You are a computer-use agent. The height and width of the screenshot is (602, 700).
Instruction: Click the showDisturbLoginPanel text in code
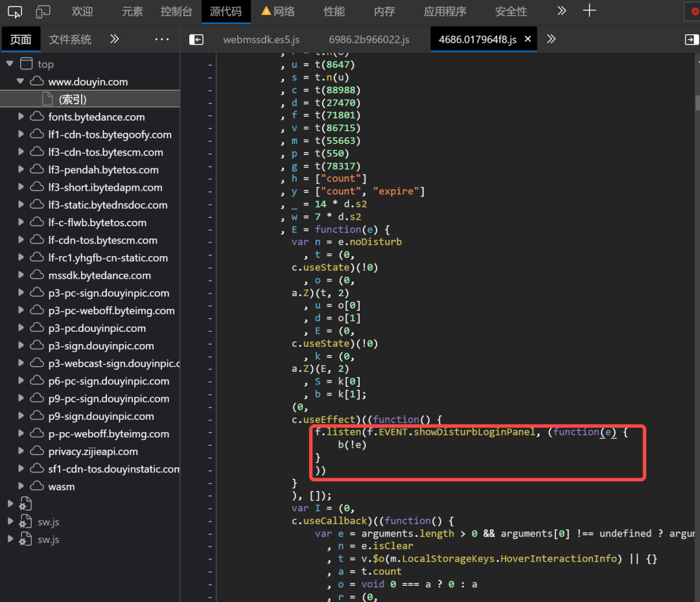(x=474, y=432)
